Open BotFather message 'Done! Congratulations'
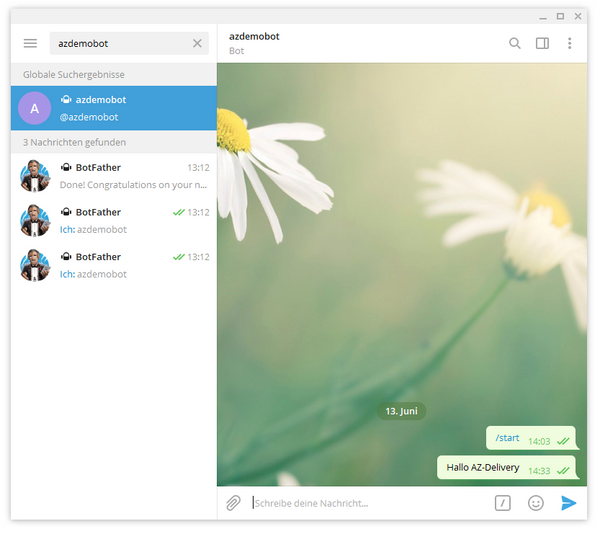 click(x=114, y=176)
